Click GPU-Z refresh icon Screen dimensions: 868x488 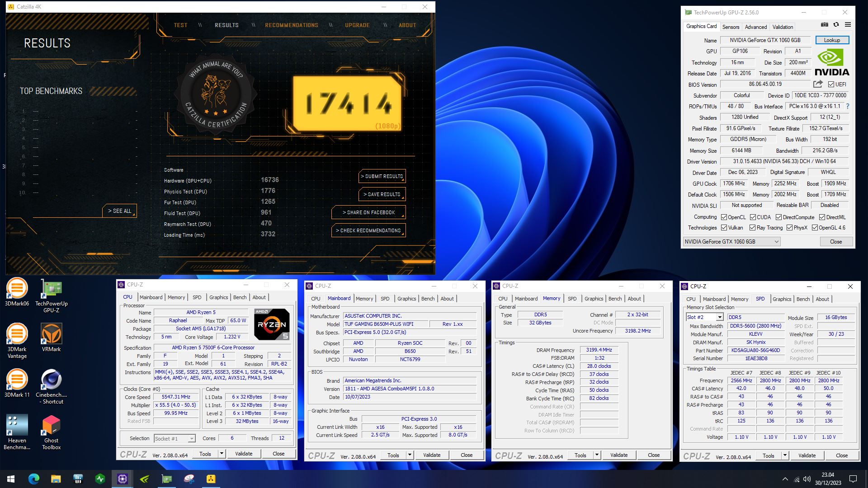point(836,25)
